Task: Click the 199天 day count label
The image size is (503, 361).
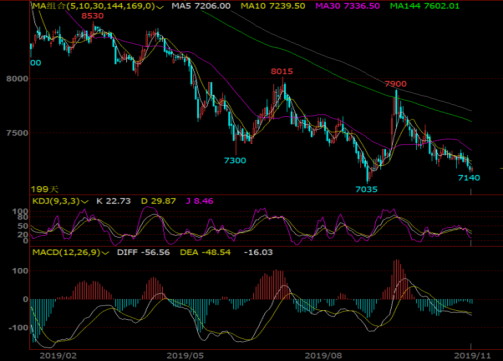Action: pos(45,190)
